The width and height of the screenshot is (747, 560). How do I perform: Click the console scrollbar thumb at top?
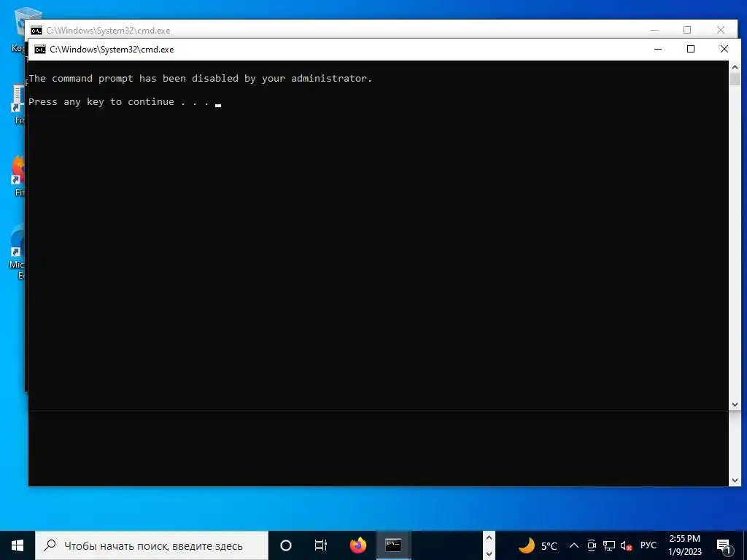pos(735,79)
